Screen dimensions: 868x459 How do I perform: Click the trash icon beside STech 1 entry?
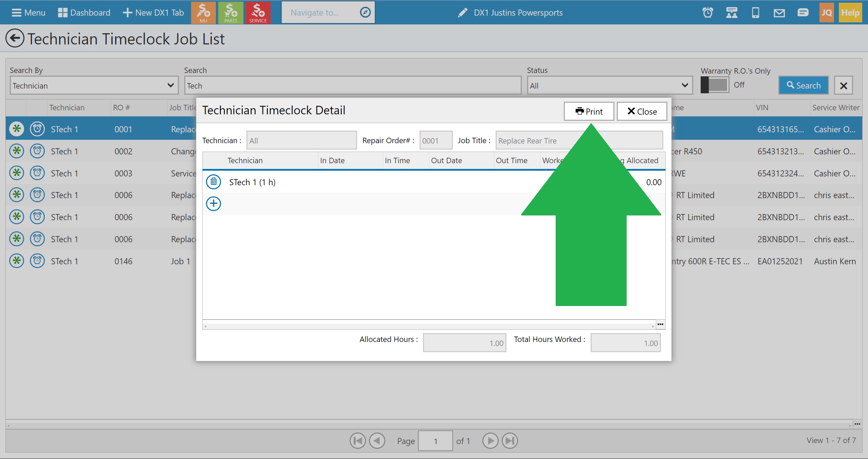tap(214, 182)
